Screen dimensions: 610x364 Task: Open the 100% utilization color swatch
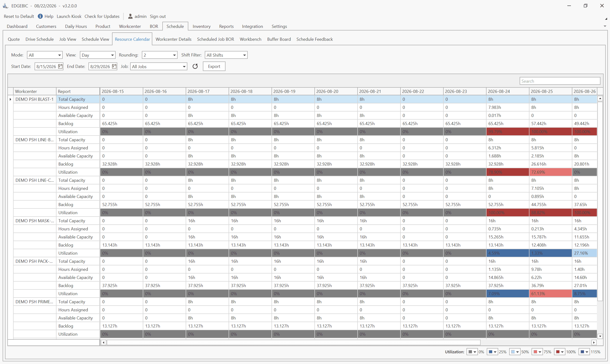click(559, 352)
